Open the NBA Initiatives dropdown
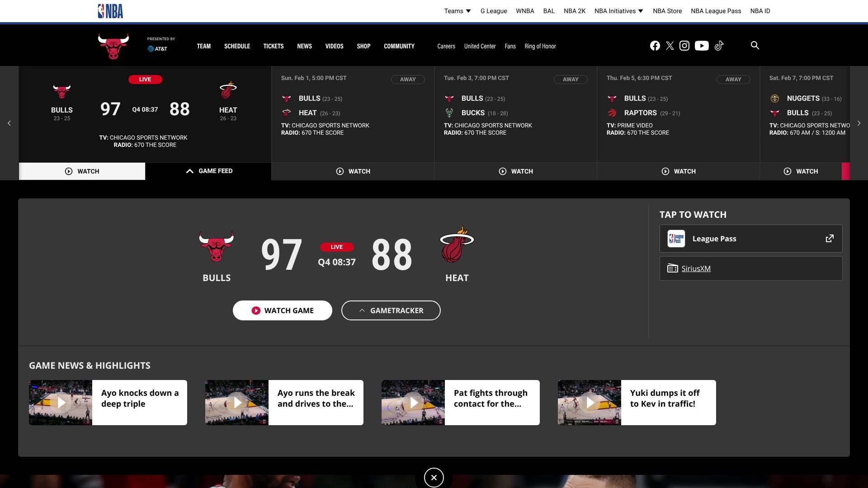Viewport: 868px width, 488px height. 618,11
